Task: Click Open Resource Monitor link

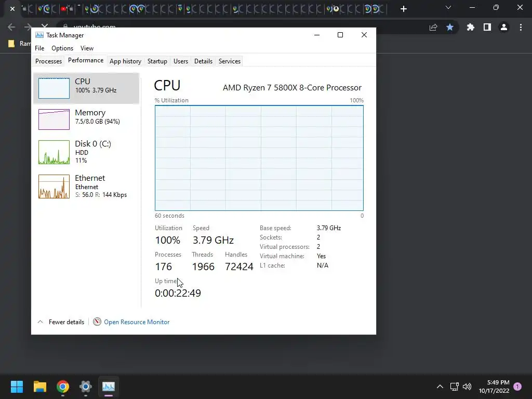Action: click(x=137, y=322)
